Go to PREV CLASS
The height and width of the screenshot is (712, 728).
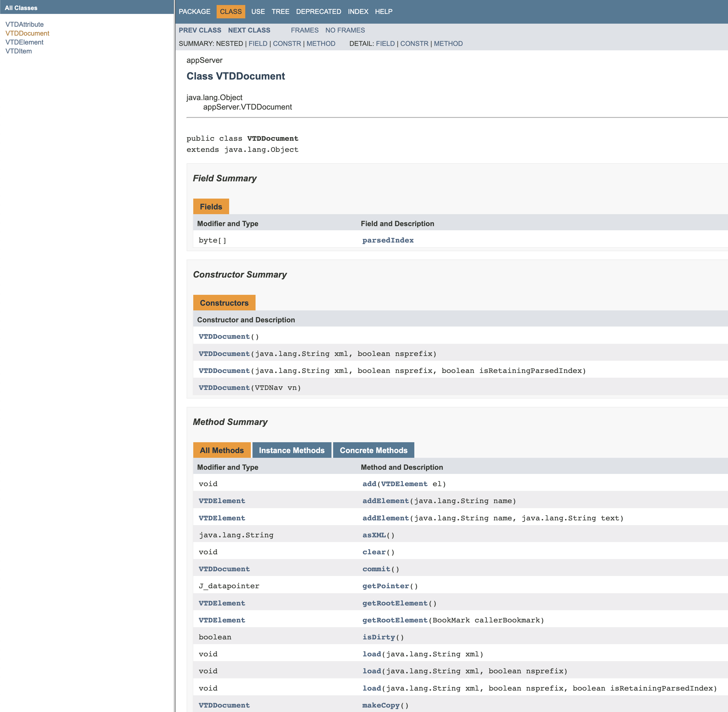pyautogui.click(x=200, y=30)
